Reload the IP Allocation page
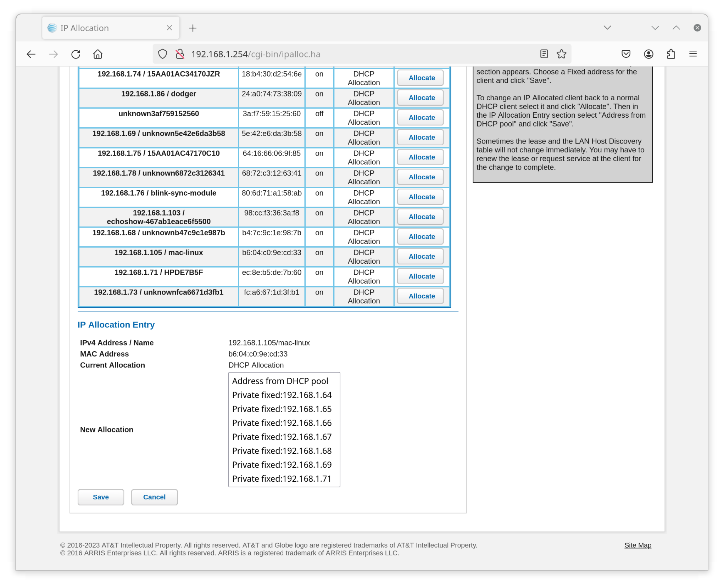 click(76, 54)
